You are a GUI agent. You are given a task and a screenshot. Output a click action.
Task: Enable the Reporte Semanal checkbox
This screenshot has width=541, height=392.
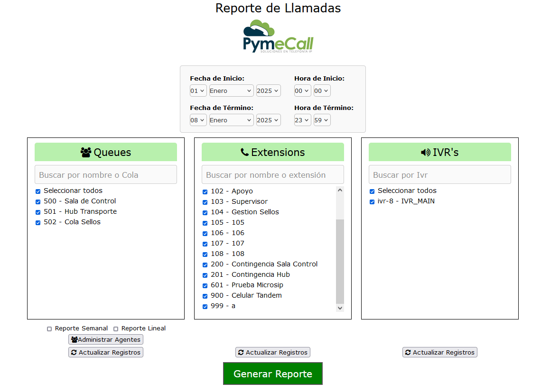(49, 329)
